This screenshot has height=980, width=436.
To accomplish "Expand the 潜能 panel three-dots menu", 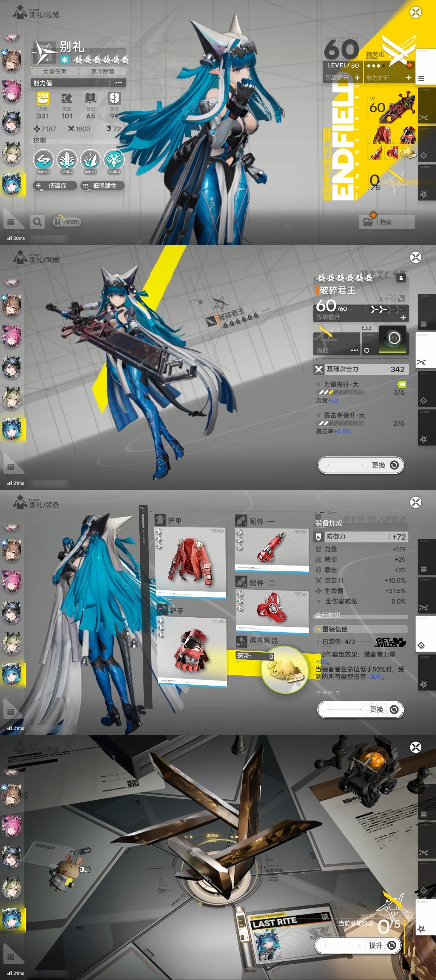I will coord(355,350).
